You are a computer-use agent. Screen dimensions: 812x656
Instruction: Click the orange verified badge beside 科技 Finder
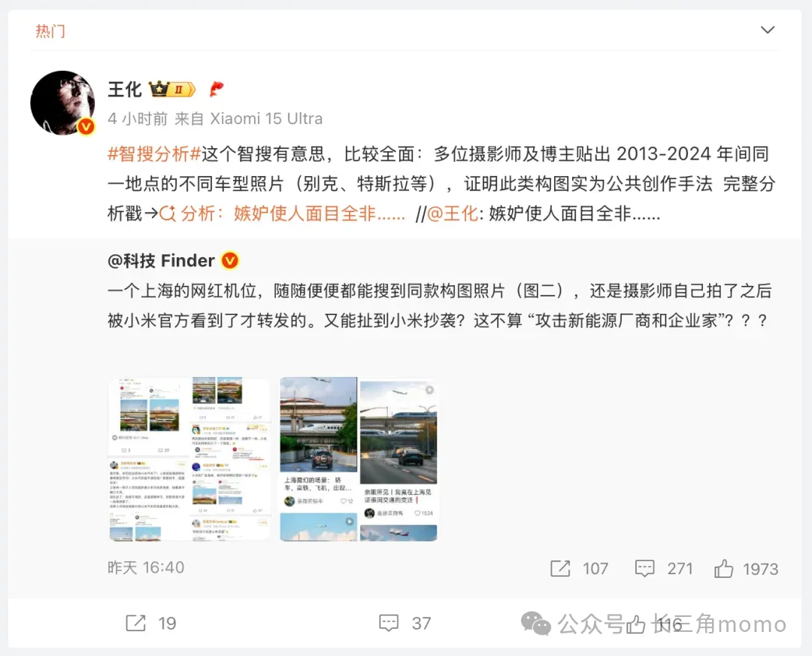pyautogui.click(x=230, y=260)
